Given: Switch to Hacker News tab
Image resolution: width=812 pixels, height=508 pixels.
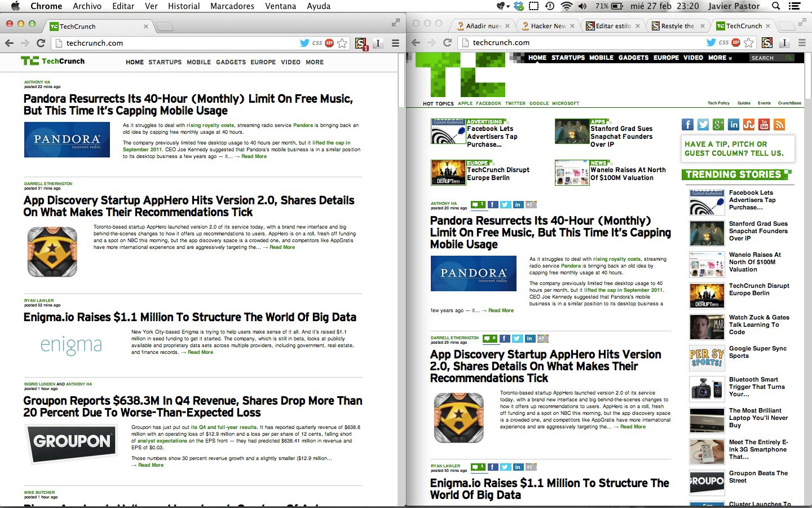Looking at the screenshot, I should point(547,26).
